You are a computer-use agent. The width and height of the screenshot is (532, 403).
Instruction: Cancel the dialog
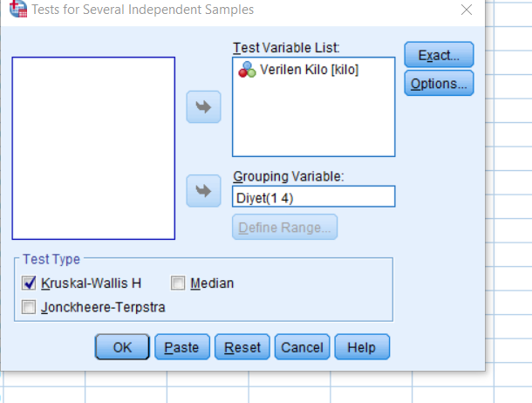tap(302, 347)
